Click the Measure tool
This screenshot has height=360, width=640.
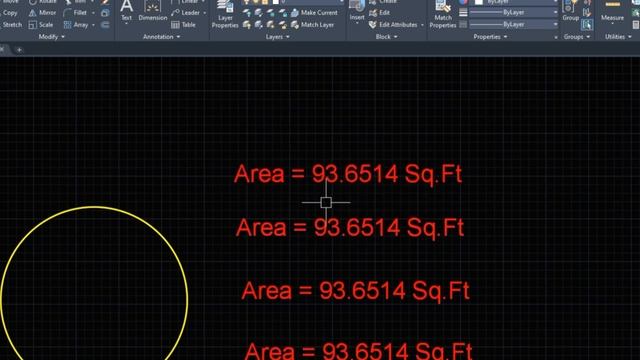pyautogui.click(x=612, y=11)
